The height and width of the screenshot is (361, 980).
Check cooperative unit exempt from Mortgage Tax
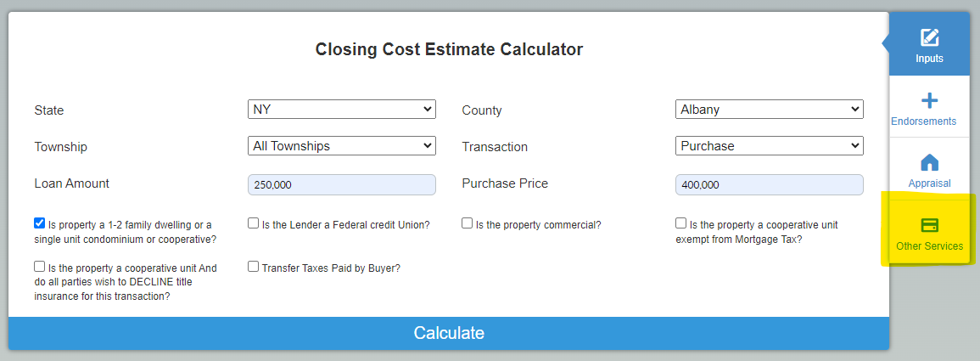[680, 223]
